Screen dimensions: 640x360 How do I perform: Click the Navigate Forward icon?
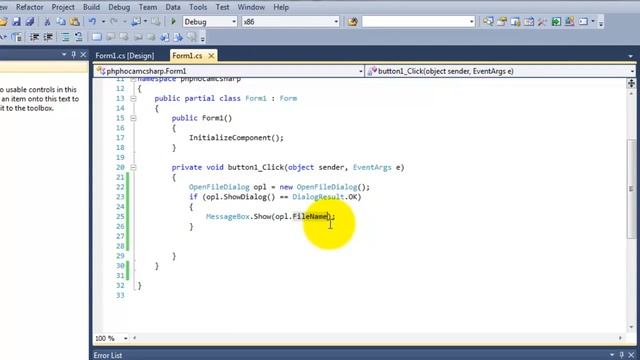[x=156, y=22]
